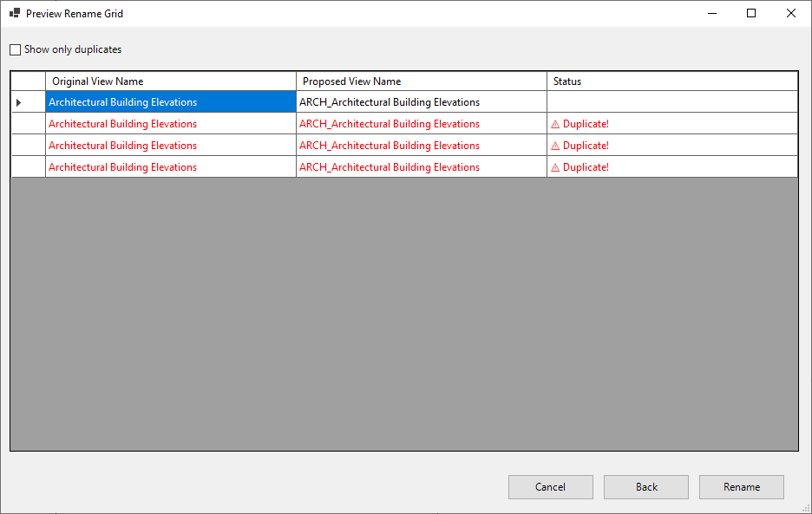Screen dimensions: 812x514
Task: Go back with the Back button
Action: [645, 487]
